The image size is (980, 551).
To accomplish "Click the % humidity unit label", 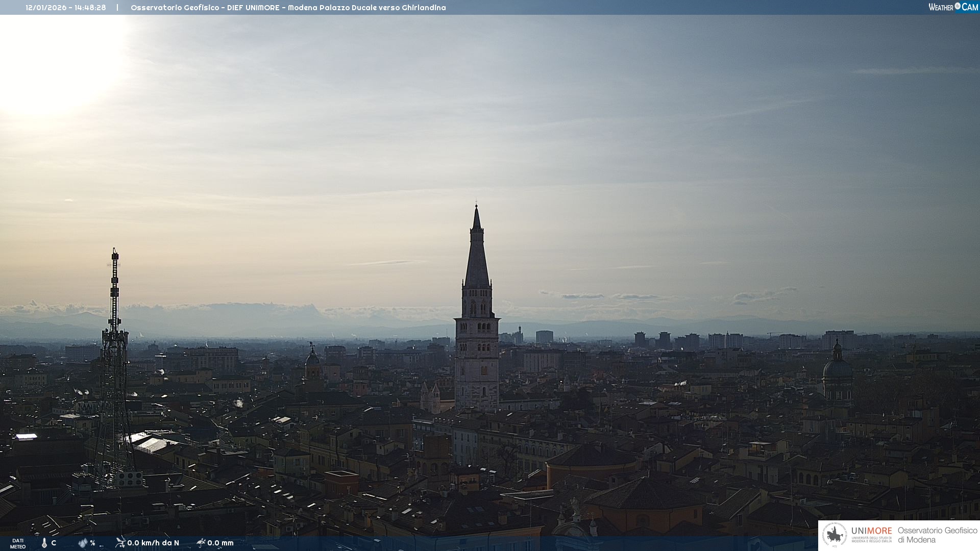I will (92, 543).
